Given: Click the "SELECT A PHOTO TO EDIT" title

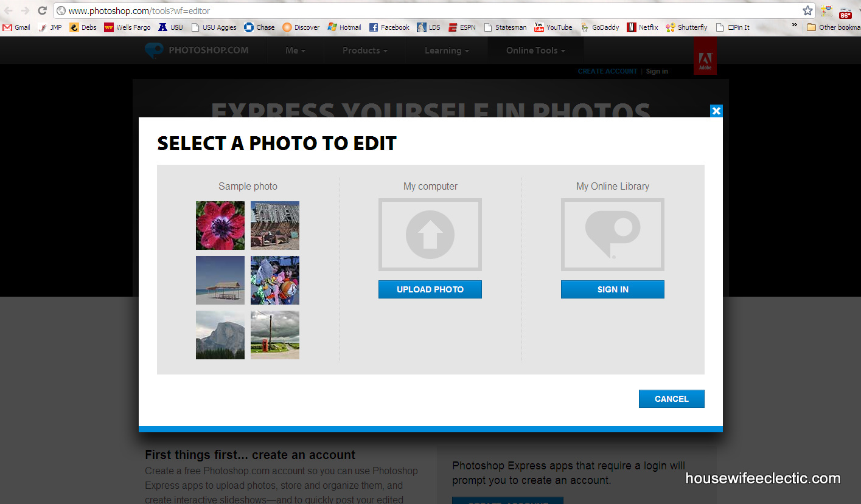Looking at the screenshot, I should click(277, 143).
